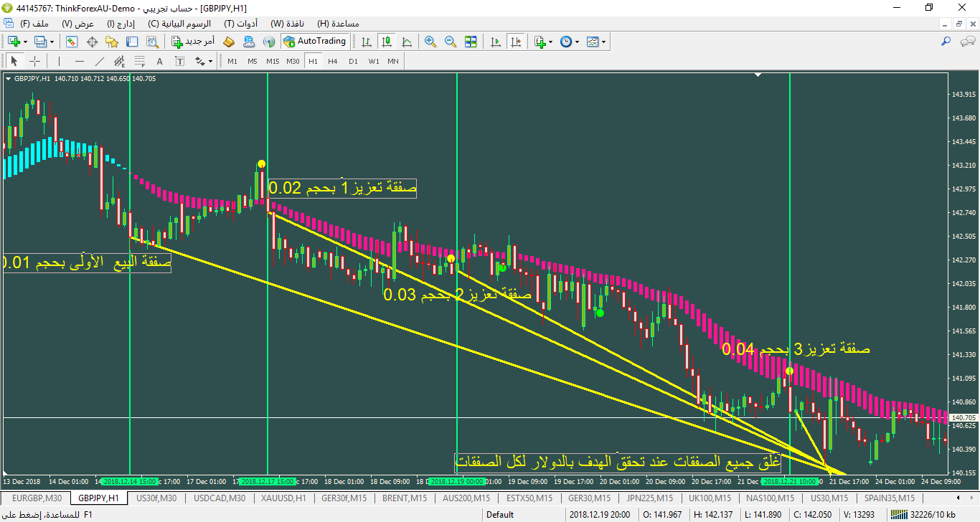
Task: Toggle candlestick chart mode
Action: (387, 42)
